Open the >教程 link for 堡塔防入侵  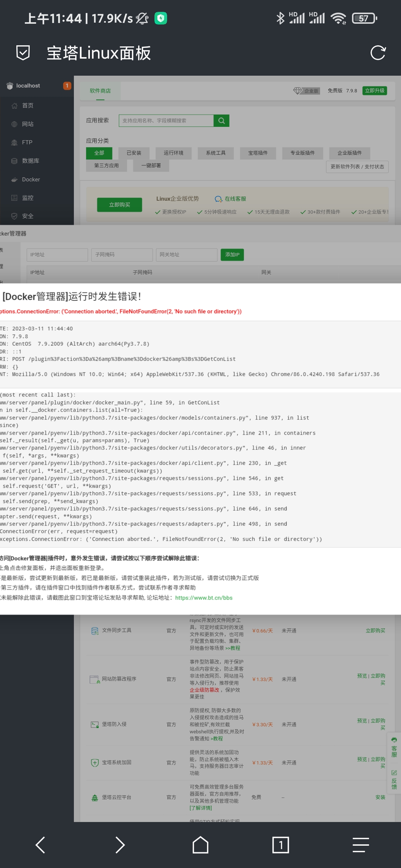pyautogui.click(x=217, y=739)
